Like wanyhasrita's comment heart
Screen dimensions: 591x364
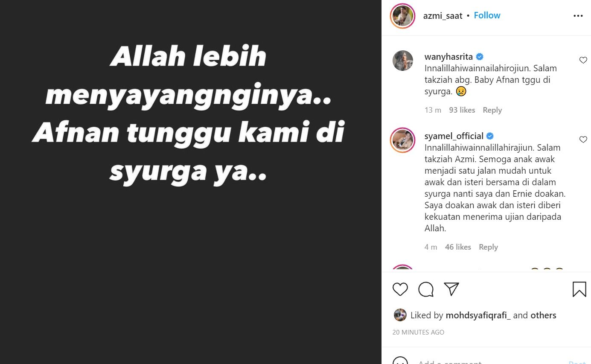click(x=583, y=60)
